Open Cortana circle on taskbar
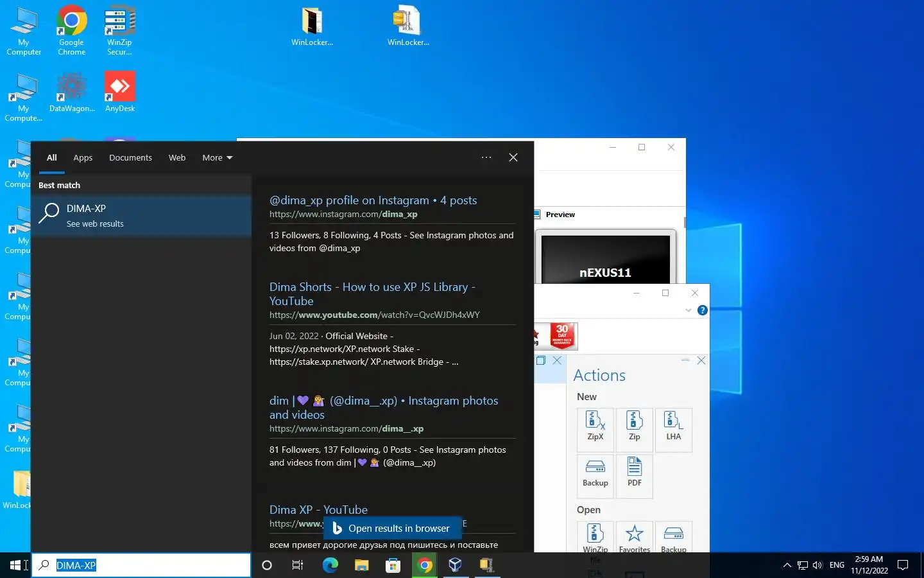Image resolution: width=924 pixels, height=578 pixels. pyautogui.click(x=267, y=565)
